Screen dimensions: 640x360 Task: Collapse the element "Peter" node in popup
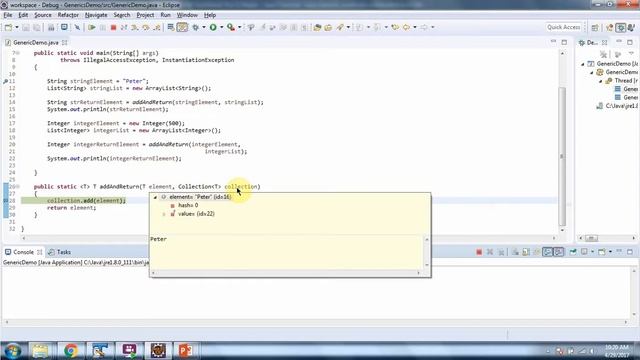click(x=155, y=197)
